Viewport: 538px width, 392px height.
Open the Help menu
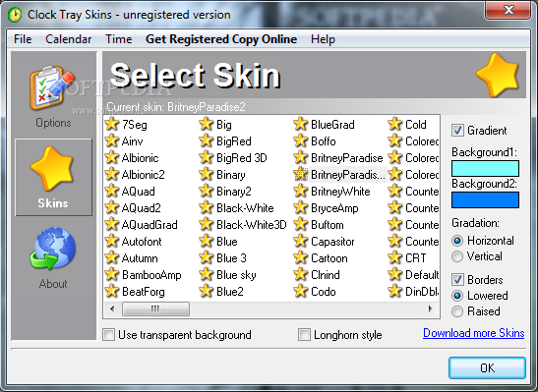click(323, 39)
